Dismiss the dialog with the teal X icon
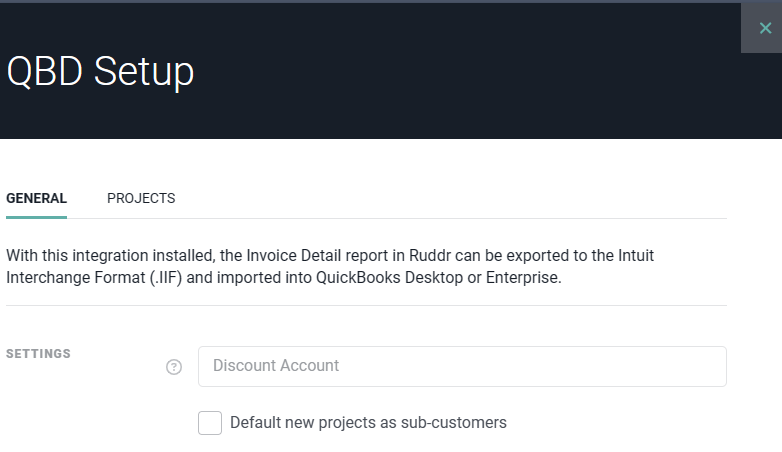 (x=765, y=28)
